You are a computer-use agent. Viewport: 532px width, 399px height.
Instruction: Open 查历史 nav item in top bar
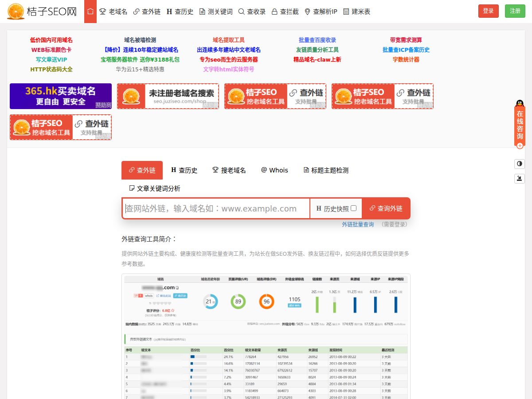tap(180, 12)
